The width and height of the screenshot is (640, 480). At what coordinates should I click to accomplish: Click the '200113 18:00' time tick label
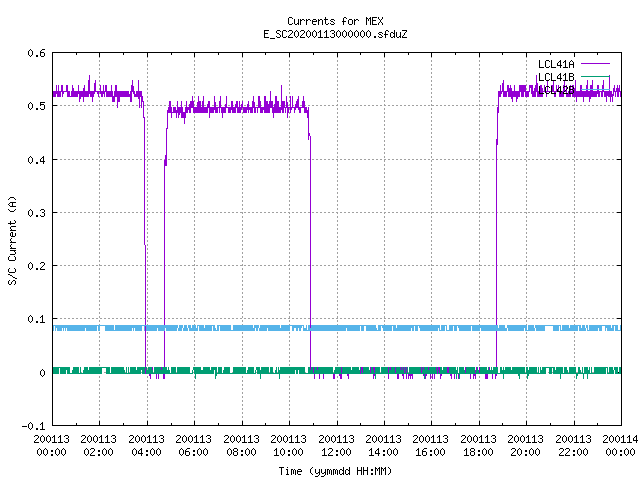click(478, 445)
